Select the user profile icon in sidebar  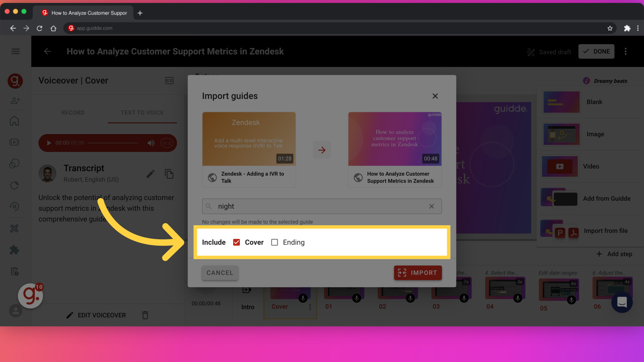coord(15,311)
